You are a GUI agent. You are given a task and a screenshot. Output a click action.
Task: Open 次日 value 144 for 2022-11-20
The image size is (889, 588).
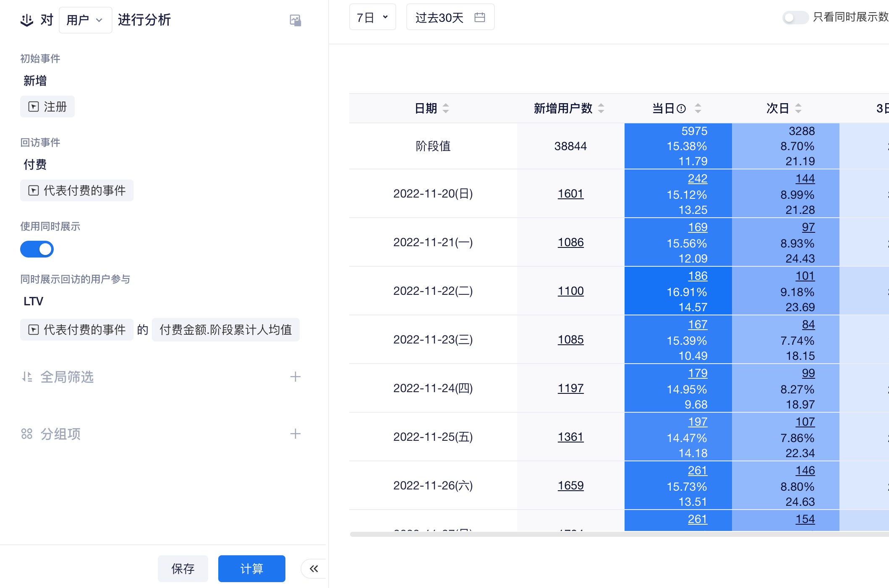(805, 179)
